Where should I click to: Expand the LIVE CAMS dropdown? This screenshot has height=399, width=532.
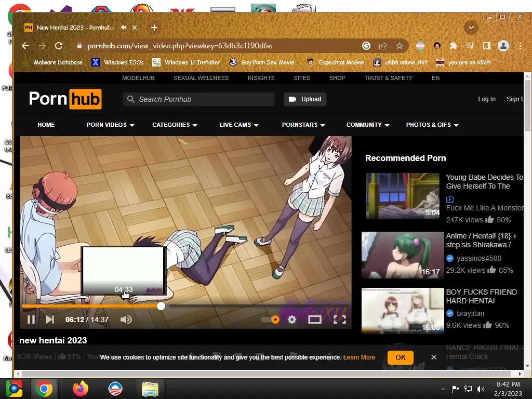coord(239,125)
